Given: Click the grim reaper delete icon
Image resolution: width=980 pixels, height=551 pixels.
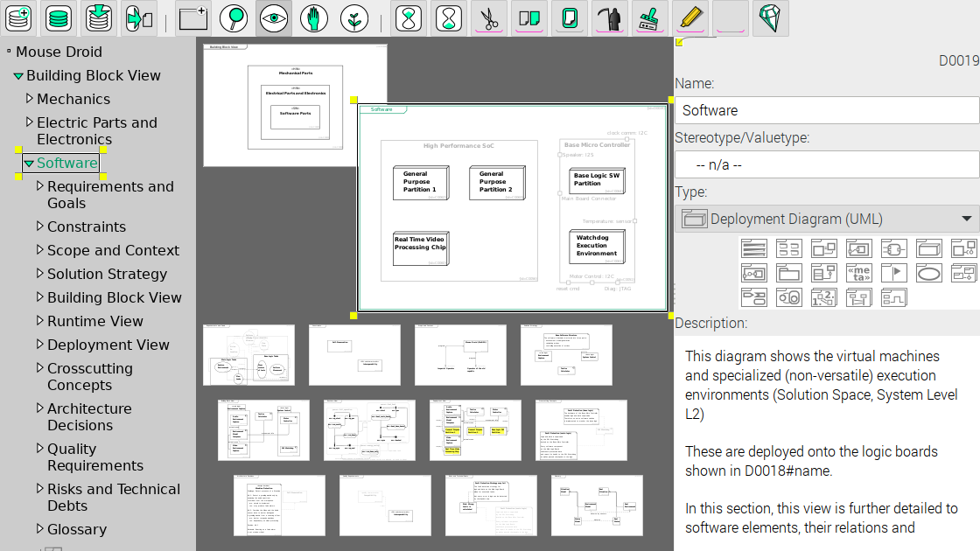Looking at the screenshot, I should [x=608, y=17].
